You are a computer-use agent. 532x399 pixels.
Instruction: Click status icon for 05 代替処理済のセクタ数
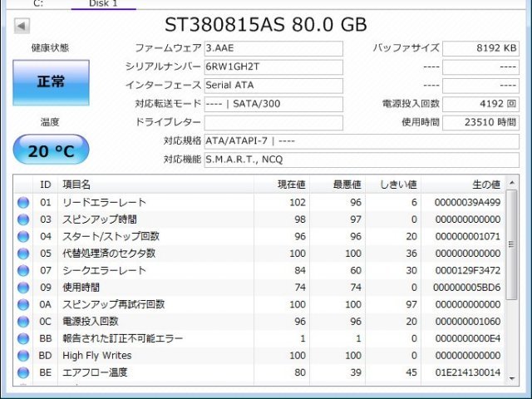(23, 254)
